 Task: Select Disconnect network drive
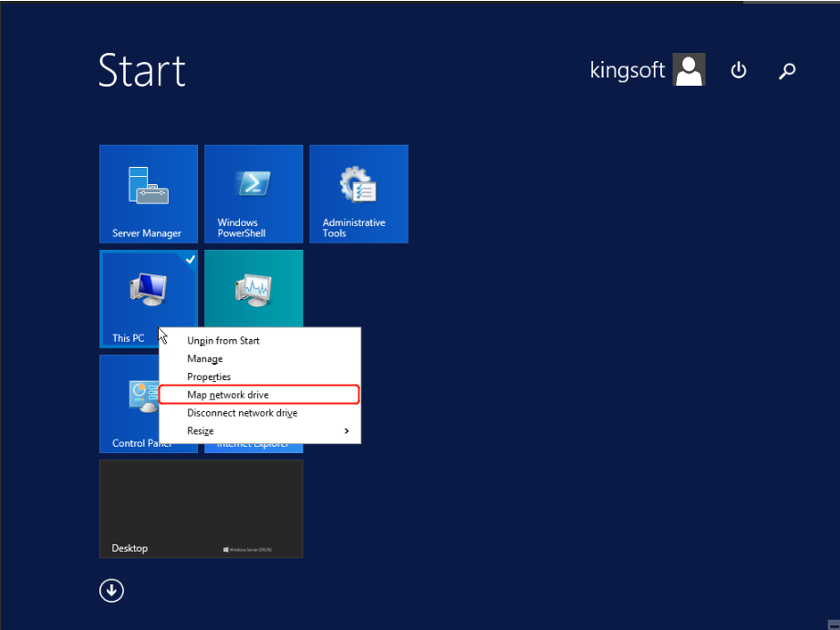(x=260, y=413)
